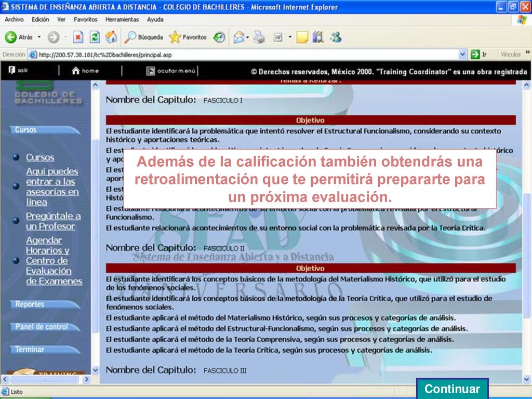Click the salir exit icon
532x399 pixels.
(12, 70)
